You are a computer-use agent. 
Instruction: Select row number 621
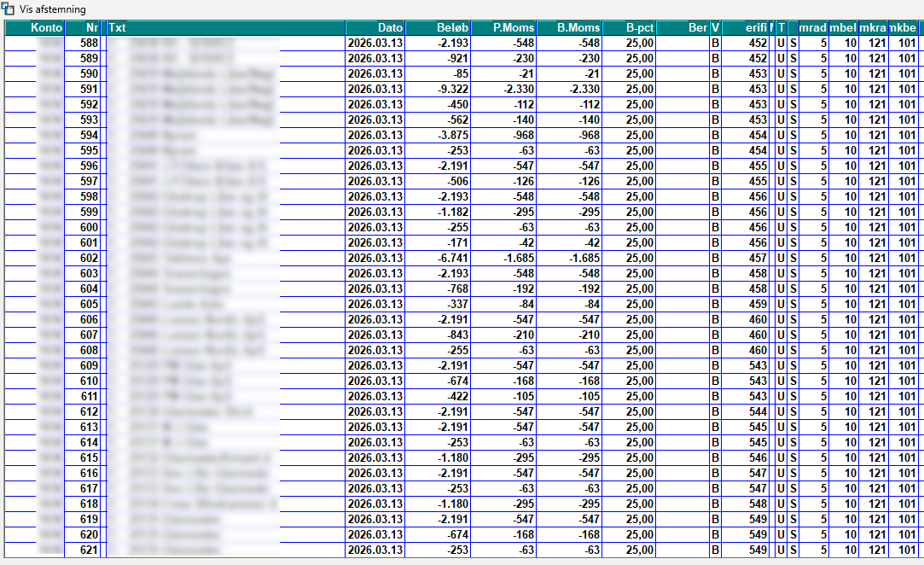90,550
